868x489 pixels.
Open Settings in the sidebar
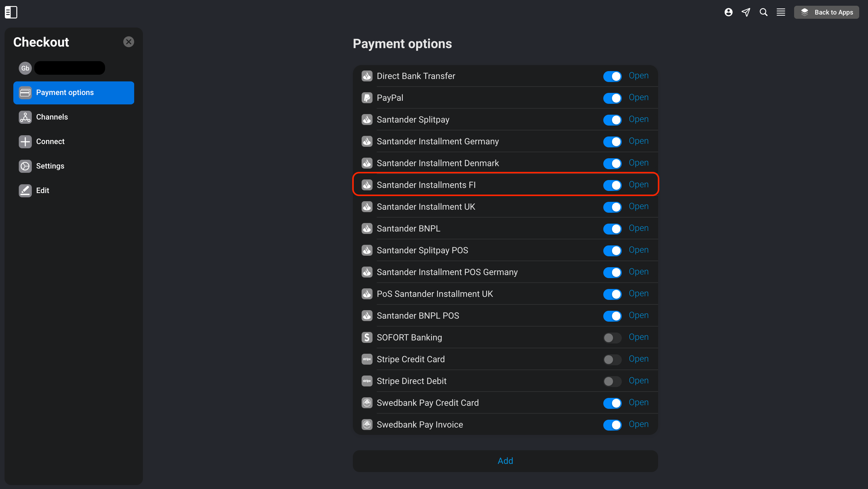pos(74,166)
